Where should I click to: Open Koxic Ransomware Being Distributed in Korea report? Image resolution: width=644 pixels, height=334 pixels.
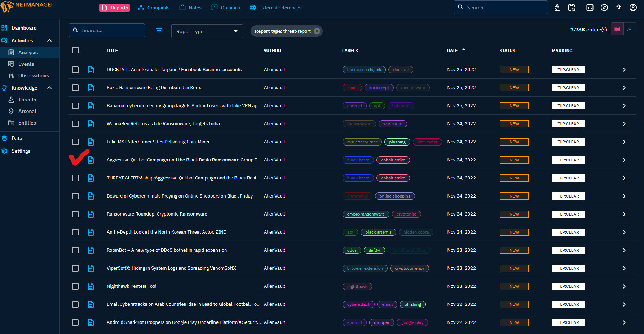tap(154, 88)
